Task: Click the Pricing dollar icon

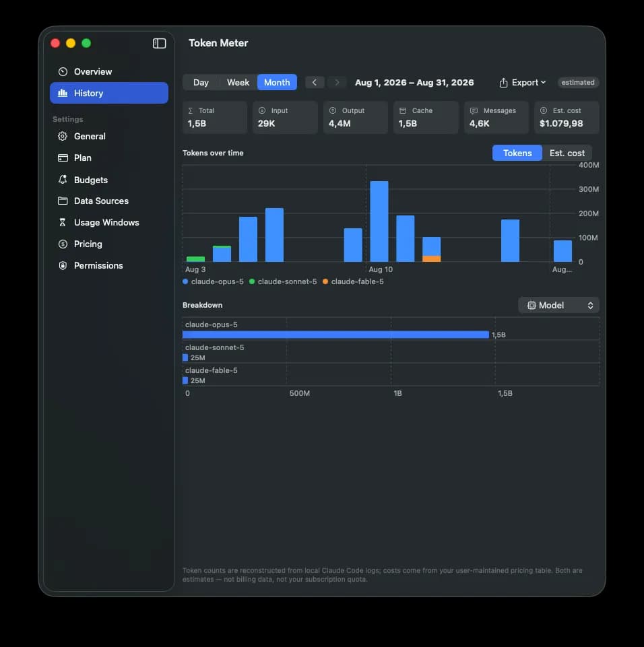Action: (63, 244)
